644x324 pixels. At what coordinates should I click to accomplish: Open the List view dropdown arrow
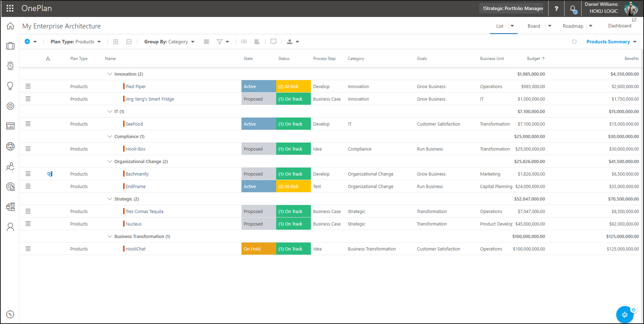coord(512,26)
